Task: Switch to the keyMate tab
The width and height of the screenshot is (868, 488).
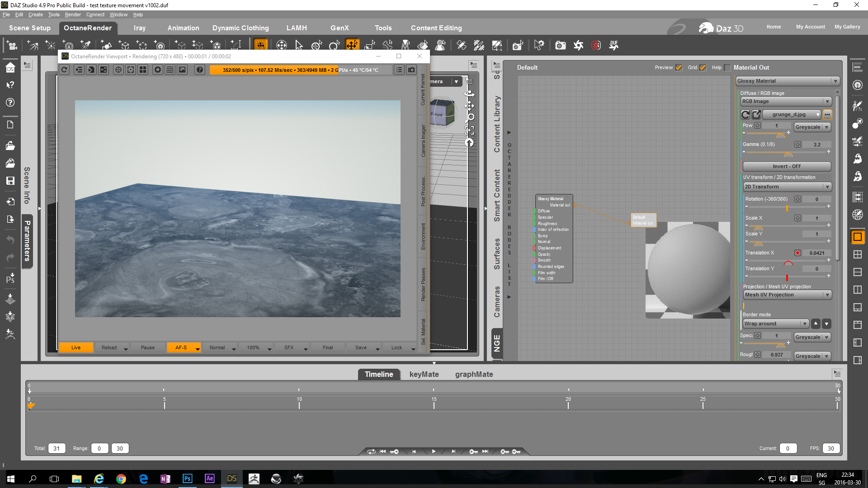Action: (424, 374)
